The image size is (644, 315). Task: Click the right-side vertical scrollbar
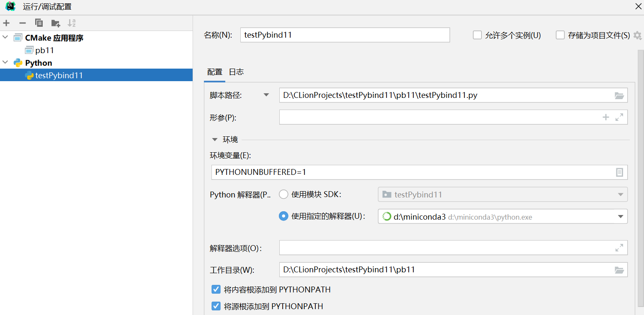641,178
